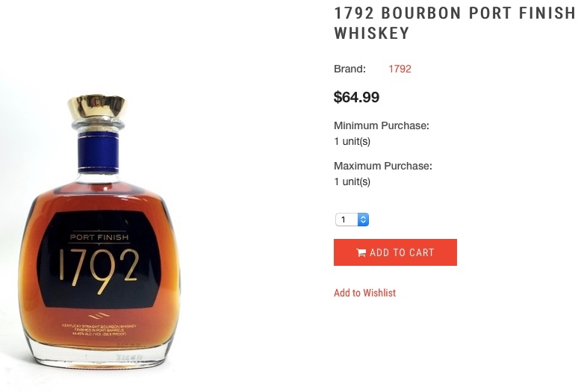
Task: Click the gold bottle cap in the photo
Action: pos(97,106)
